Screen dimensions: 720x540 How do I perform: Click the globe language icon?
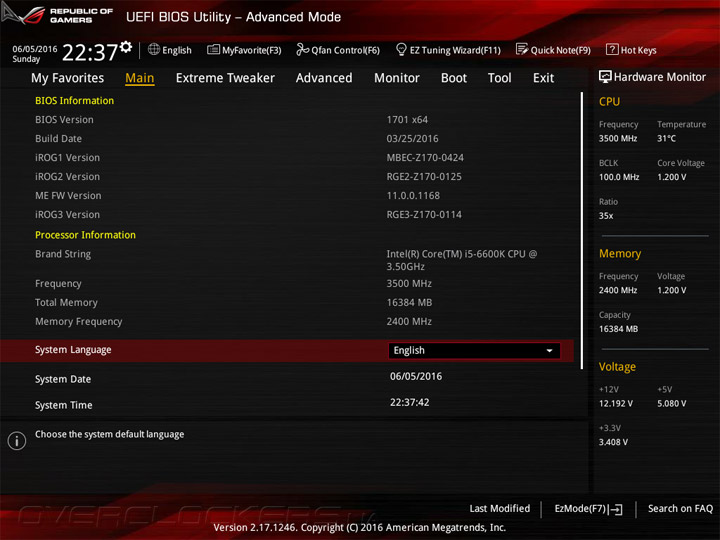(x=154, y=50)
